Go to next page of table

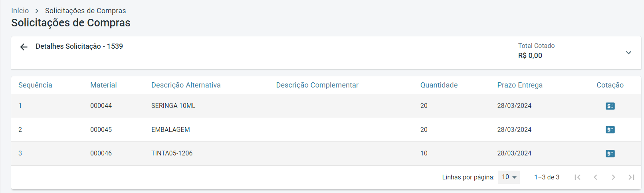[x=613, y=177]
